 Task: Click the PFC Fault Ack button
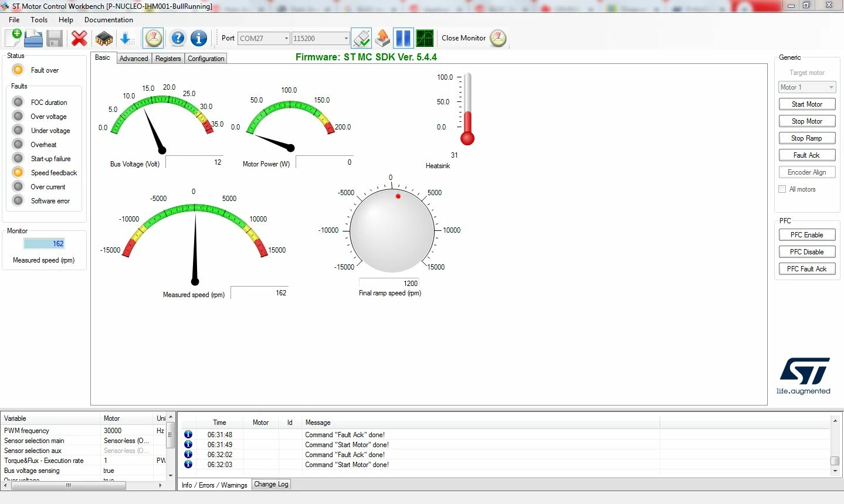pyautogui.click(x=807, y=269)
